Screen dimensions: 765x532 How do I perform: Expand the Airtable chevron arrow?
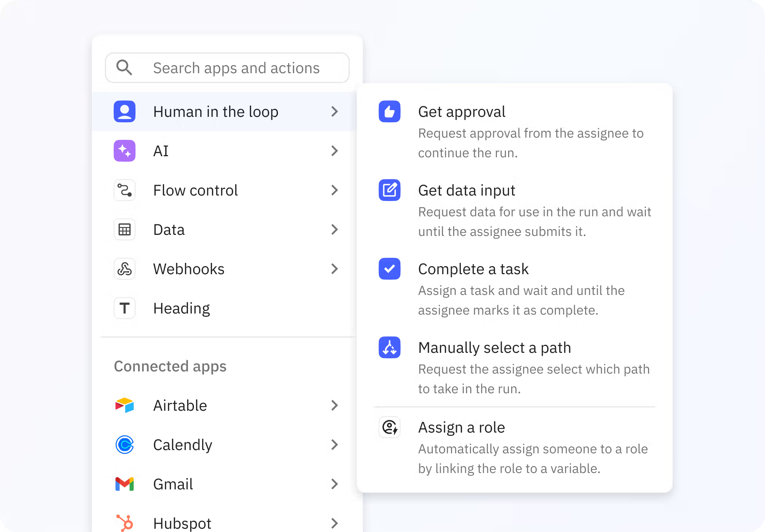[334, 405]
